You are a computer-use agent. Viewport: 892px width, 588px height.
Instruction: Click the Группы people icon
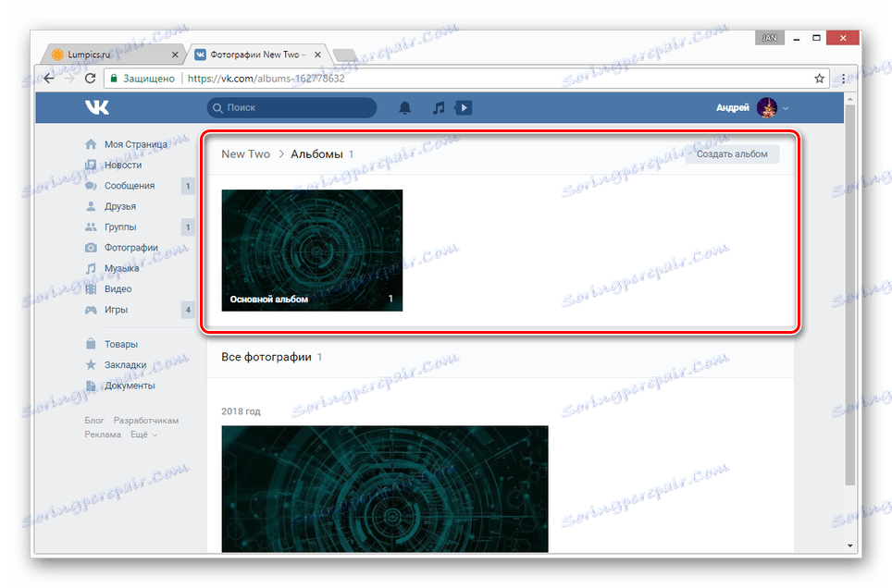[91, 227]
